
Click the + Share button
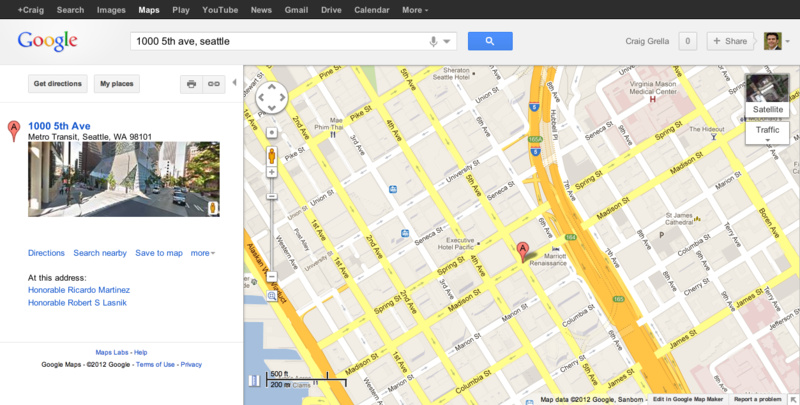[x=730, y=41]
